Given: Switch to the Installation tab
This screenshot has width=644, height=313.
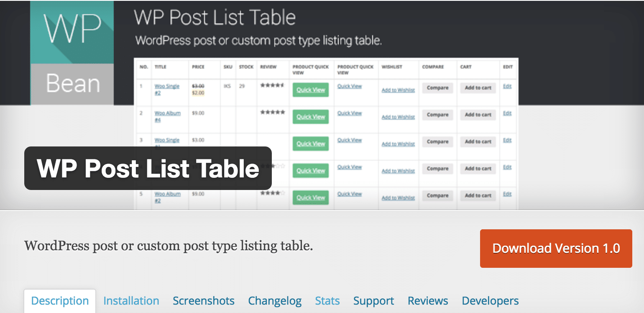Looking at the screenshot, I should tap(131, 300).
